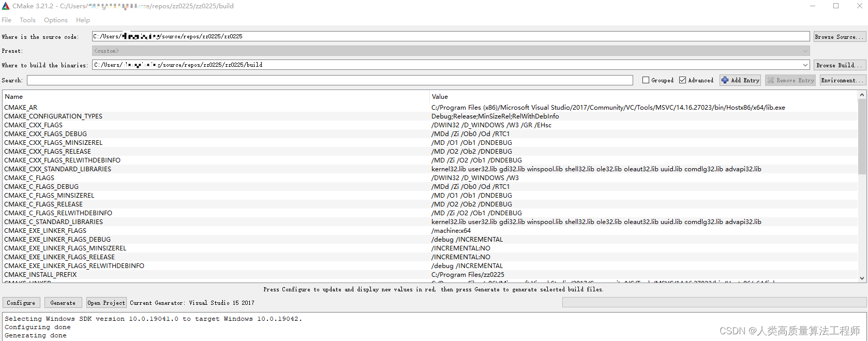Click the scroll down arrow of cache list
Viewport: 868px width, 341px height.
[x=862, y=278]
